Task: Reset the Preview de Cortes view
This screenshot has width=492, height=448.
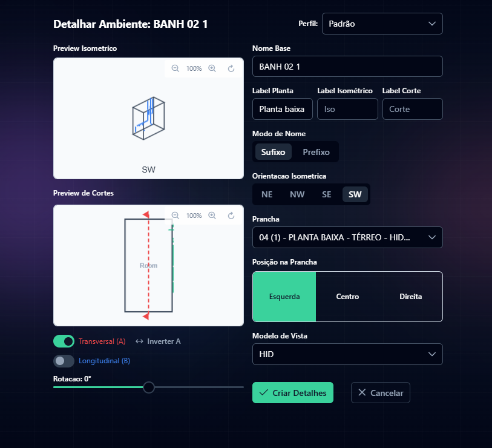Action: point(231,216)
